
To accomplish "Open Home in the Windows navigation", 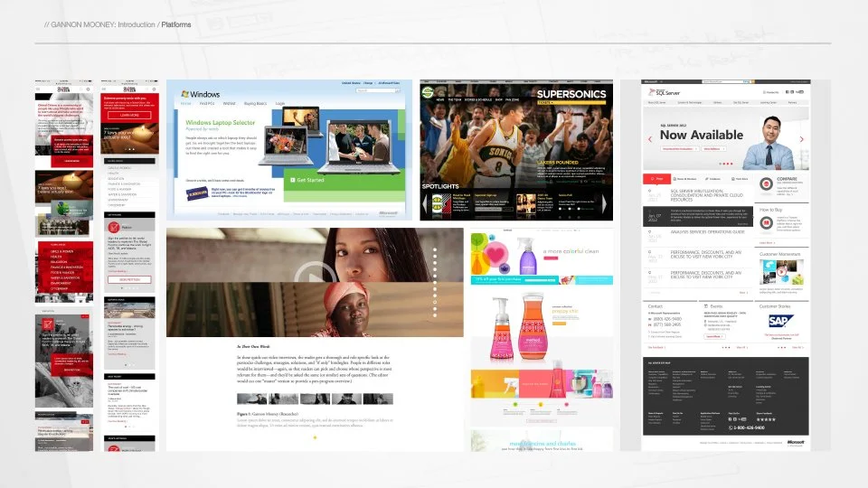I will [186, 103].
